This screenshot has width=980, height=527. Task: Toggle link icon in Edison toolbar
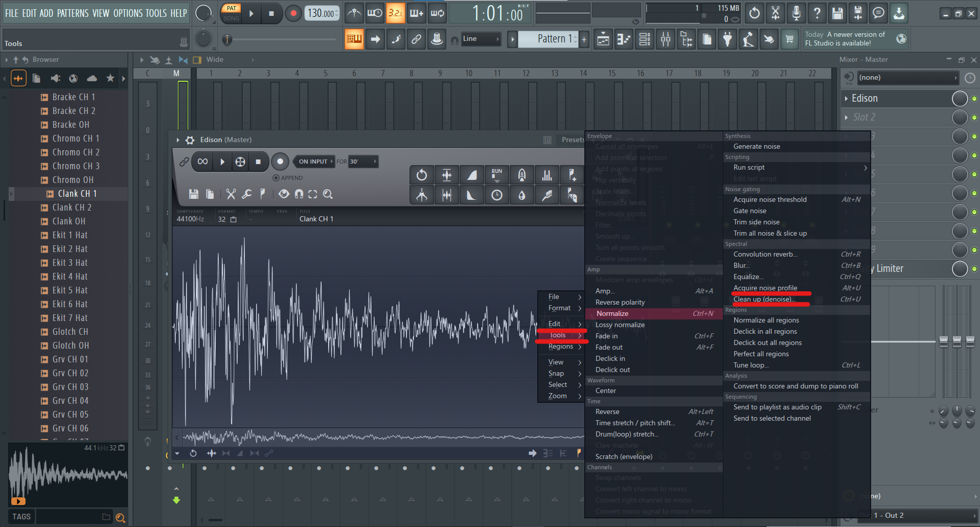point(184,162)
